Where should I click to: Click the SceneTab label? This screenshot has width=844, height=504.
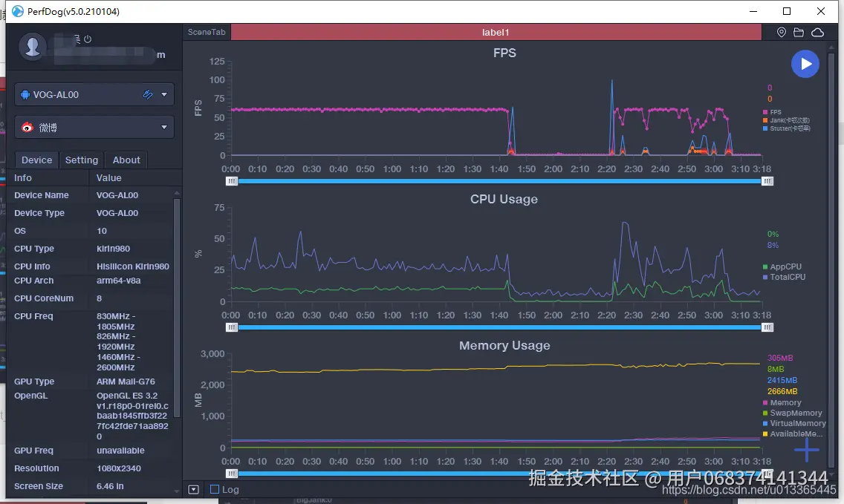207,32
